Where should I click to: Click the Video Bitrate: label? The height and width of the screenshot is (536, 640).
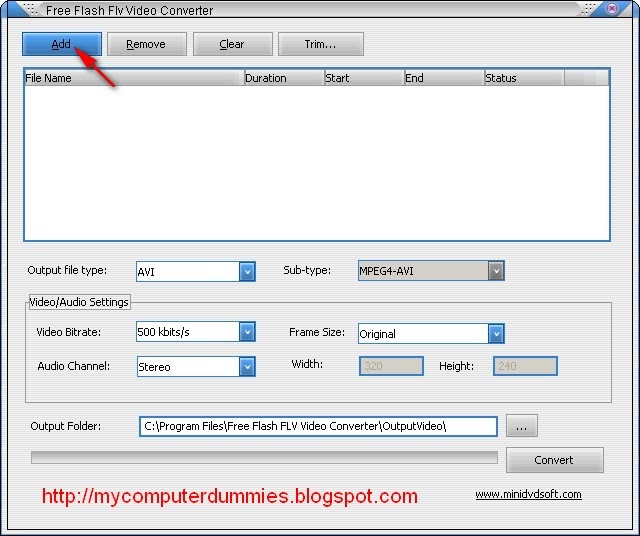coord(69,332)
